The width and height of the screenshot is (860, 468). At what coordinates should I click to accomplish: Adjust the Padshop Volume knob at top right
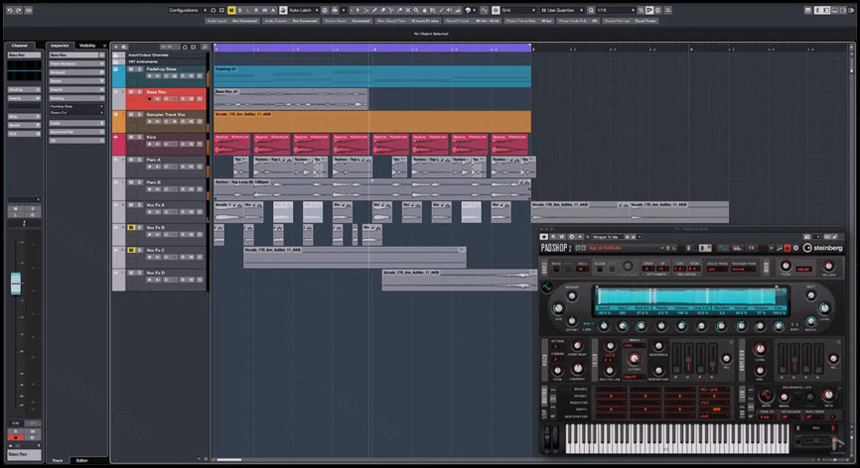point(829,266)
